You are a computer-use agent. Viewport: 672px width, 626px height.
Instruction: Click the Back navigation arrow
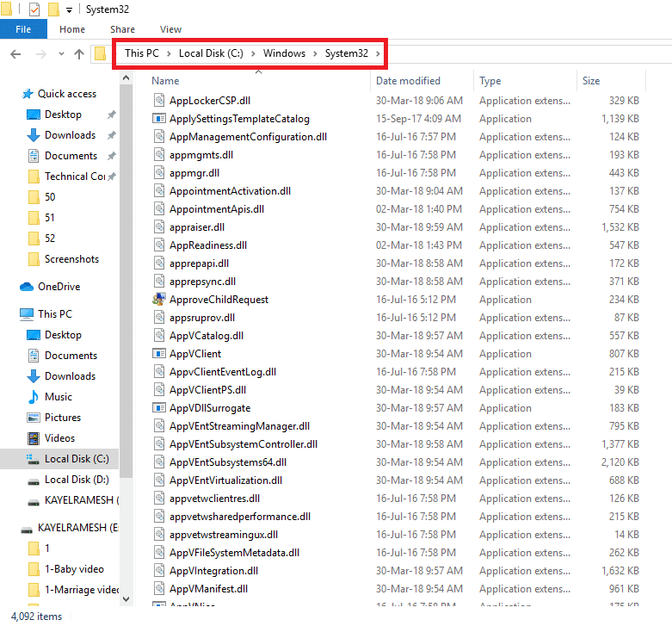[x=15, y=54]
